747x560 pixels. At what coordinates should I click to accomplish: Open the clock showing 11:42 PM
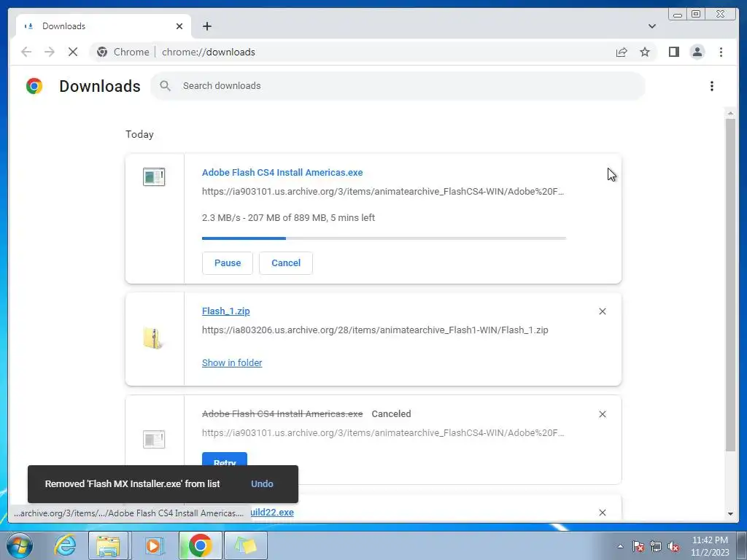click(710, 546)
